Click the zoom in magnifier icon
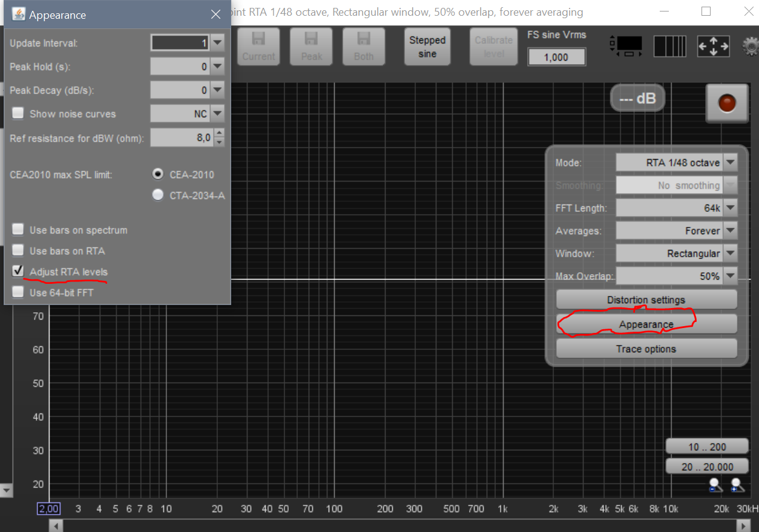759x532 pixels. (737, 484)
